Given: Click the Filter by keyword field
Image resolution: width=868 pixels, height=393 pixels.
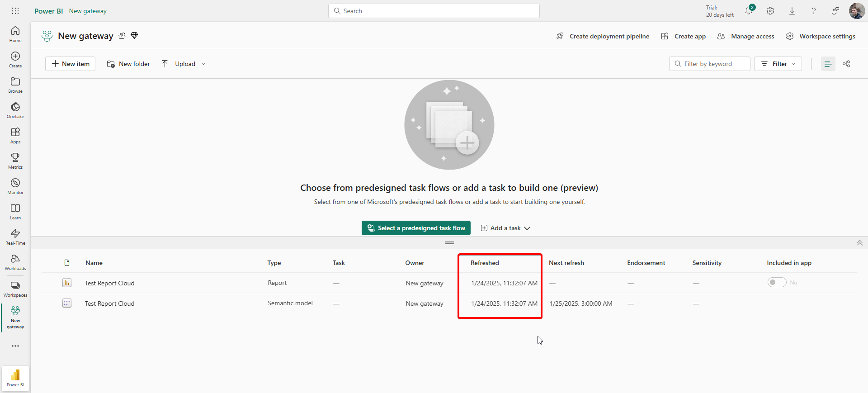Looking at the screenshot, I should coord(710,64).
